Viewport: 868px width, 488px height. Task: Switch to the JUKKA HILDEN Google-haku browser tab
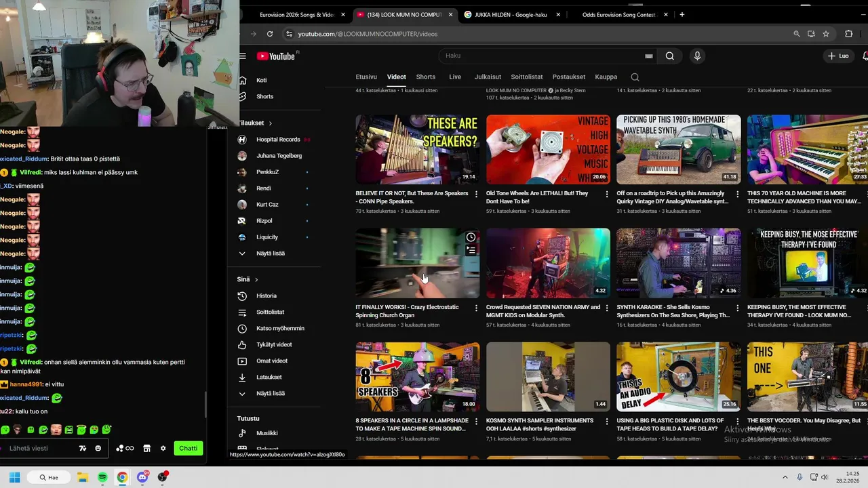pos(511,14)
